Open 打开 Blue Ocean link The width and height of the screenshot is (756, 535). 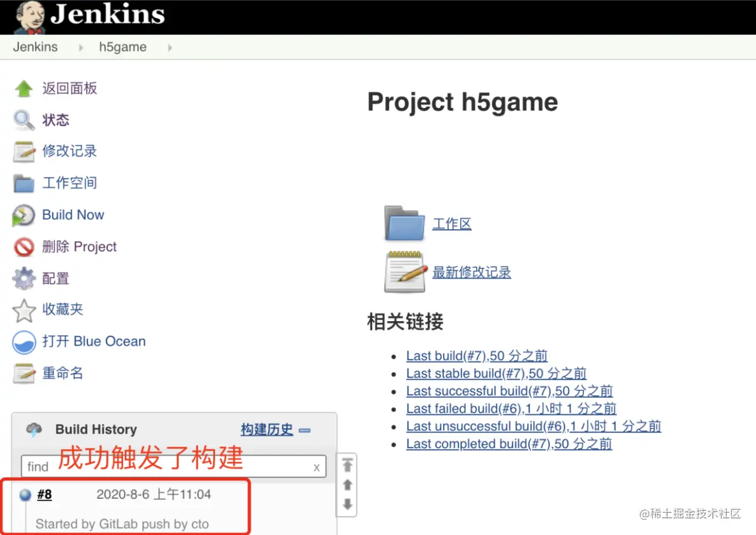pyautogui.click(x=93, y=341)
